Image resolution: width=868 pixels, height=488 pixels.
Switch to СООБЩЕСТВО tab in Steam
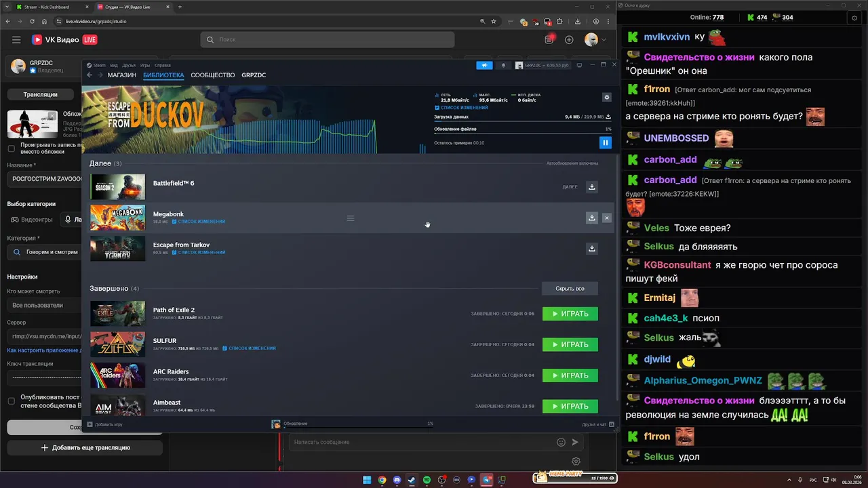tap(213, 75)
